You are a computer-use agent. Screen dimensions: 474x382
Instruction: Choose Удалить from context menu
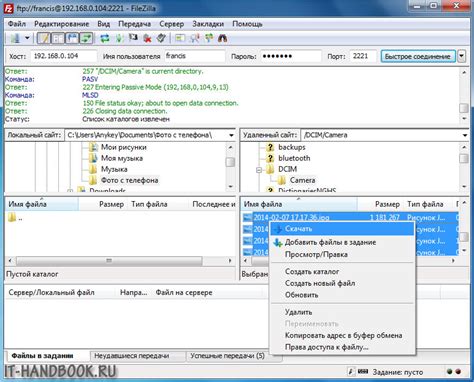coord(342,312)
